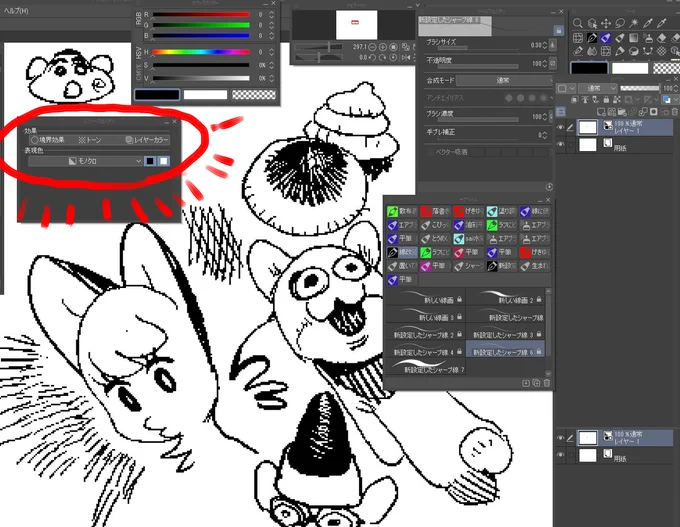Switch color slider to HSV tab

click(139, 53)
